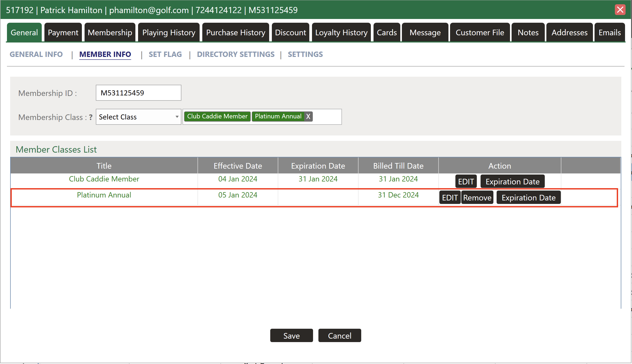The image size is (632, 364).
Task: Click the Membership Class help question mark
Action: click(x=91, y=117)
